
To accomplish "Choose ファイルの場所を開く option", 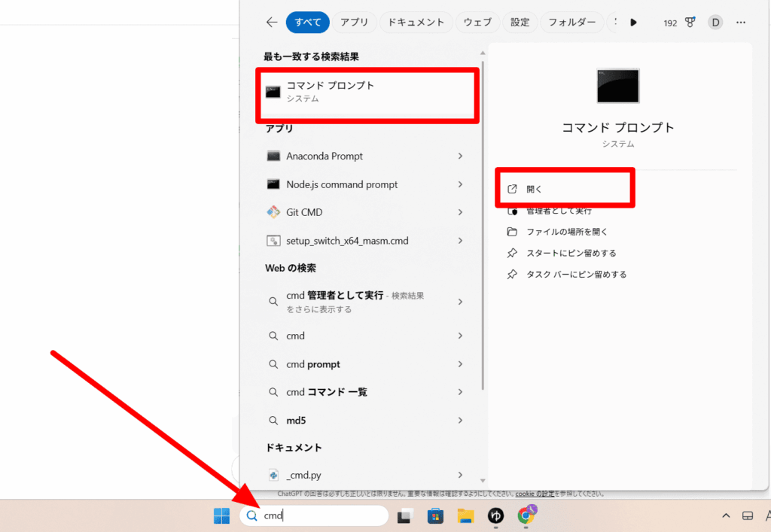I will pyautogui.click(x=566, y=232).
